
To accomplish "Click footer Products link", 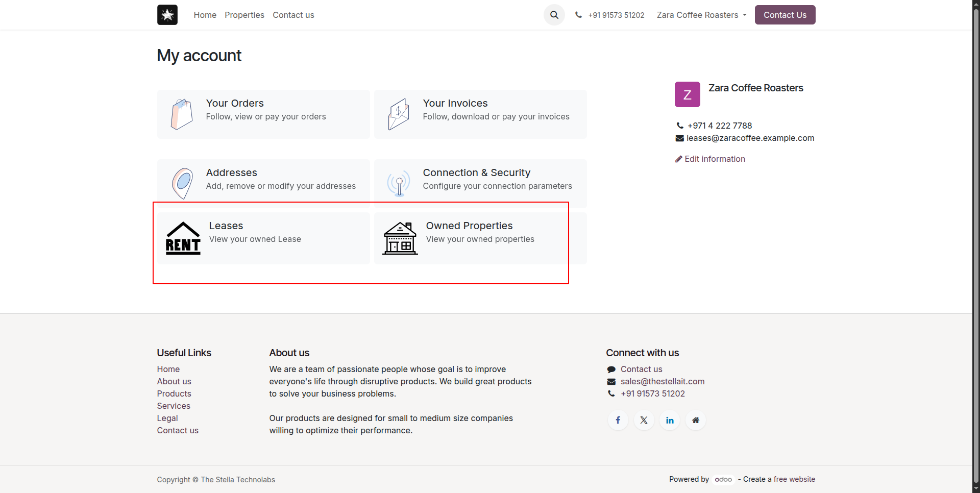I will pyautogui.click(x=174, y=393).
